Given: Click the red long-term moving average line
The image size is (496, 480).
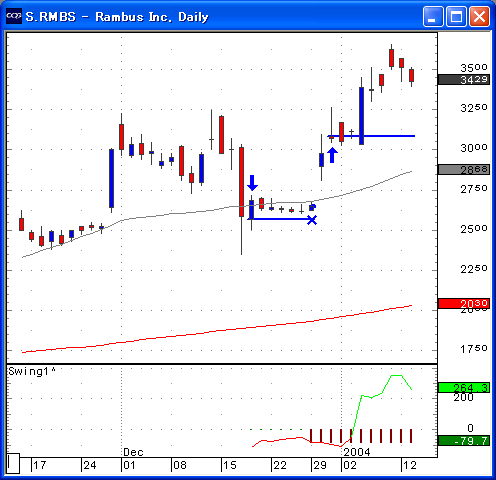Looking at the screenshot, I should (x=217, y=331).
